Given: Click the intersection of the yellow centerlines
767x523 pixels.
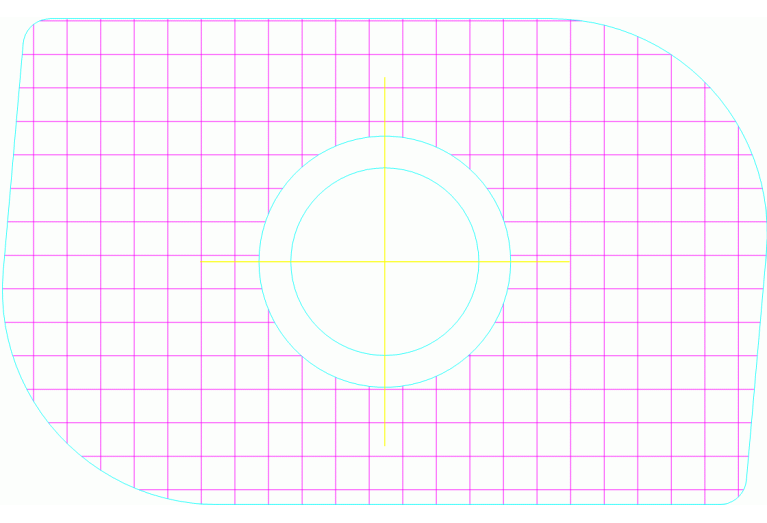Looking at the screenshot, I should pos(384,262).
